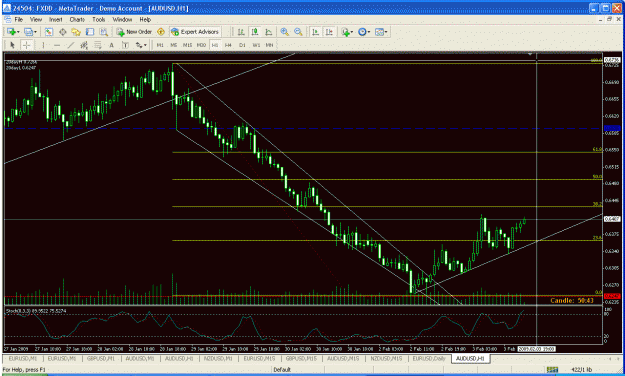The height and width of the screenshot is (376, 625).
Task: Switch timeframe to M5
Action: pyautogui.click(x=173, y=45)
